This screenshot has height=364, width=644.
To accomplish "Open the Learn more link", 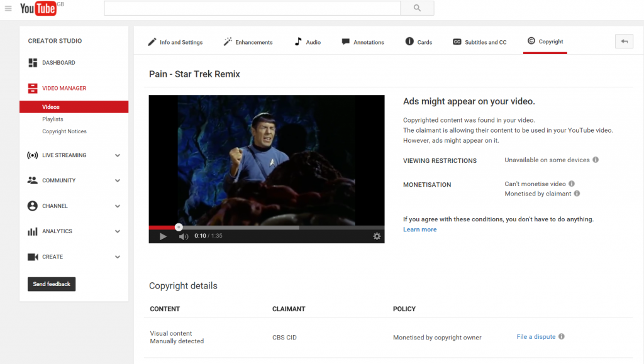I will click(x=419, y=229).
